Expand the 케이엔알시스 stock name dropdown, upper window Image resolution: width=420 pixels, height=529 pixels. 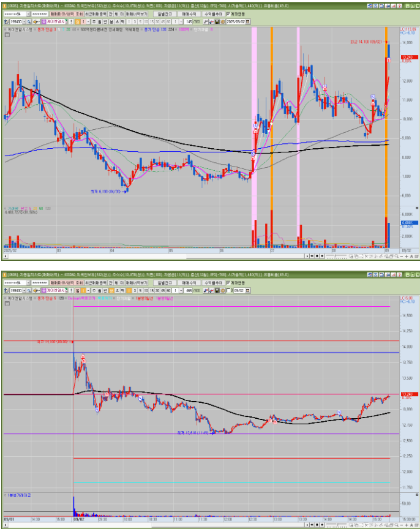67,21
